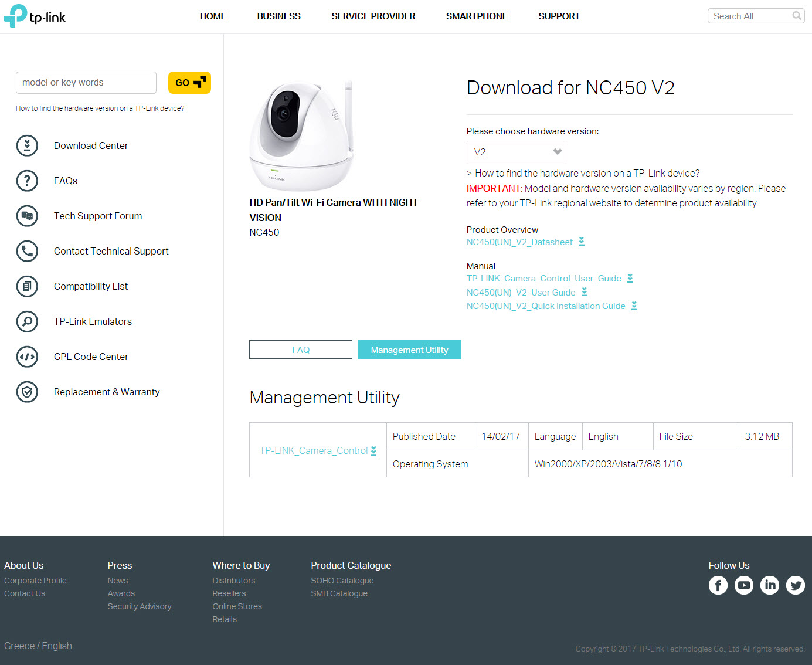Open Compatibility List link
The width and height of the screenshot is (812, 665).
91,286
